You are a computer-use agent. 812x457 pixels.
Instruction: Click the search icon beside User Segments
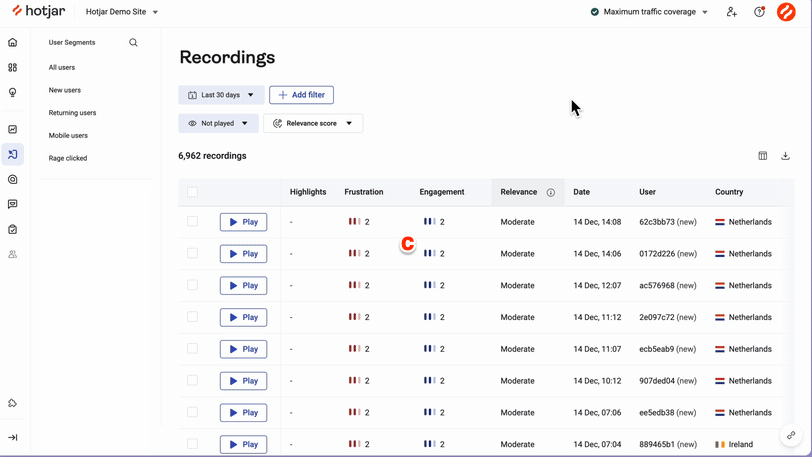point(133,43)
